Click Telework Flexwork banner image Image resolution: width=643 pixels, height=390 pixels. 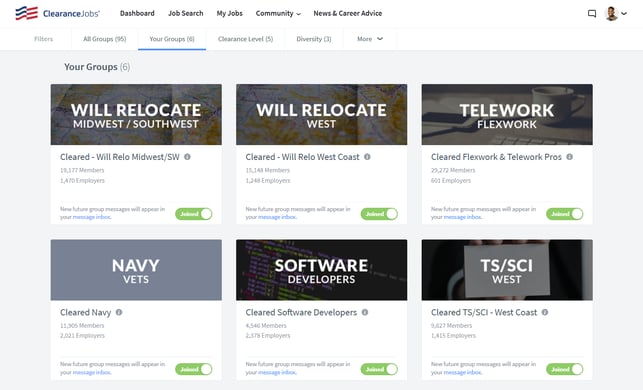[507, 114]
